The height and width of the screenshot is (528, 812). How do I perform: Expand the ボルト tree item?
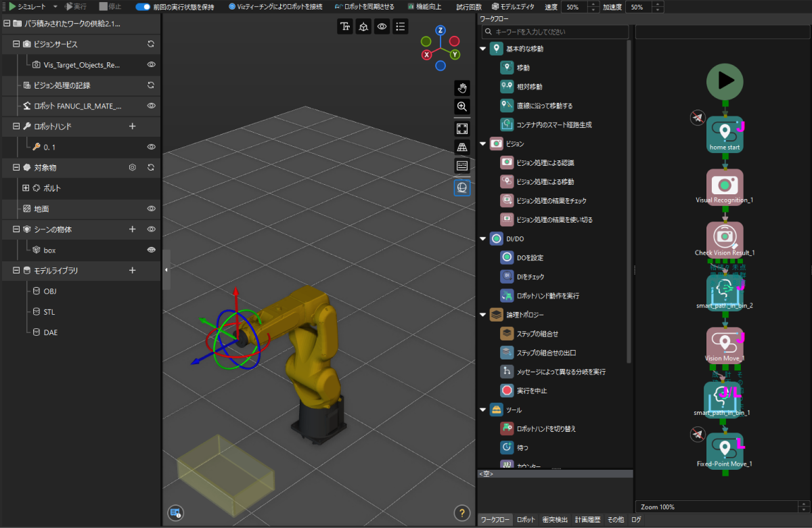pos(26,188)
